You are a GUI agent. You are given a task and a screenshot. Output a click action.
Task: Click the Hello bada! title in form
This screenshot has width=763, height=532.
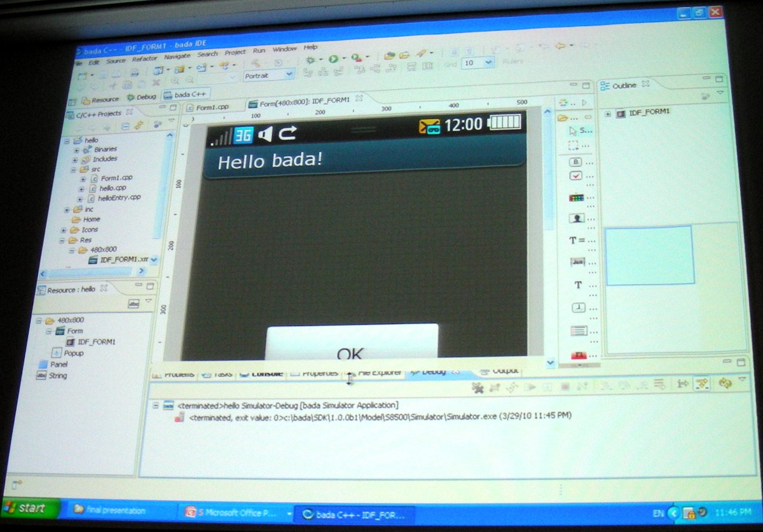click(270, 161)
